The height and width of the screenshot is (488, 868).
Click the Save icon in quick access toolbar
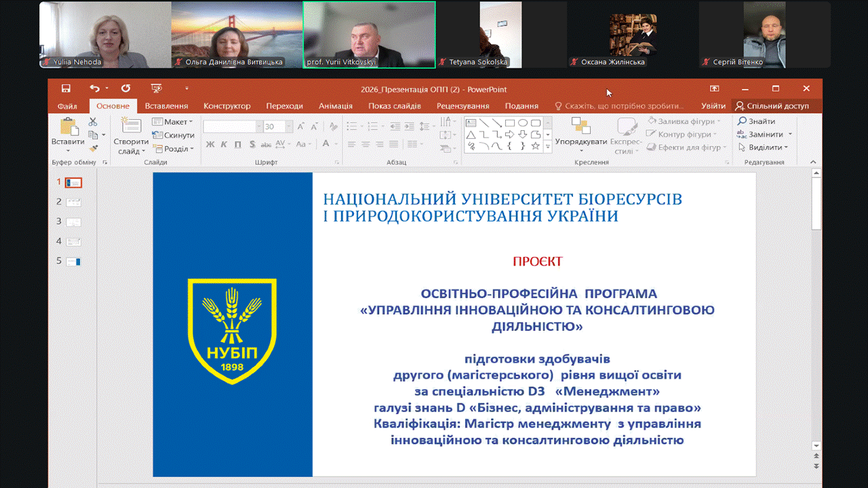click(66, 89)
